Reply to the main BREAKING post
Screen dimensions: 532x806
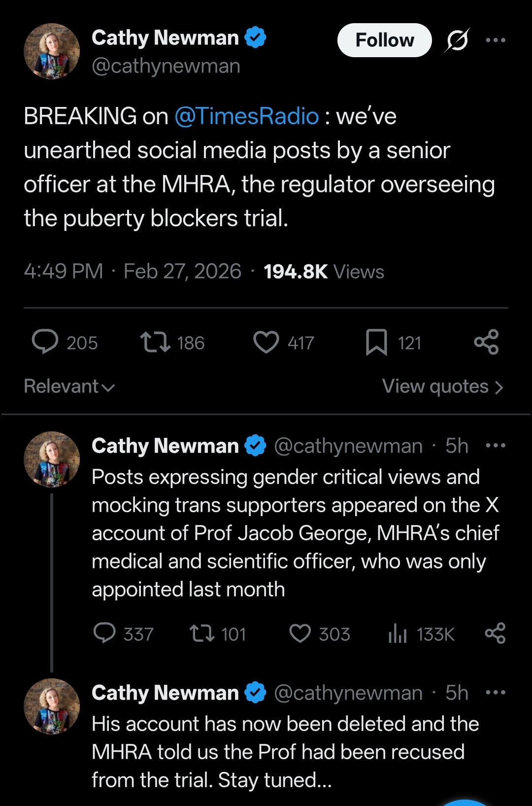45,342
